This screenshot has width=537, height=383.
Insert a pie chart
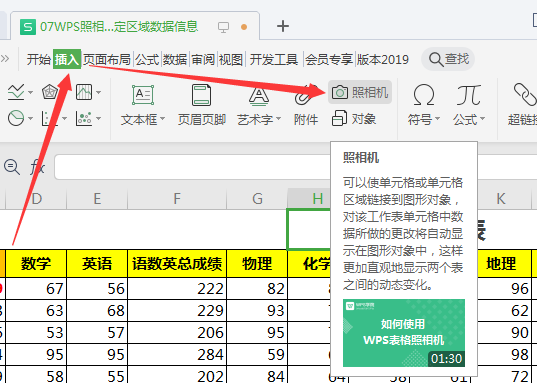(x=16, y=119)
